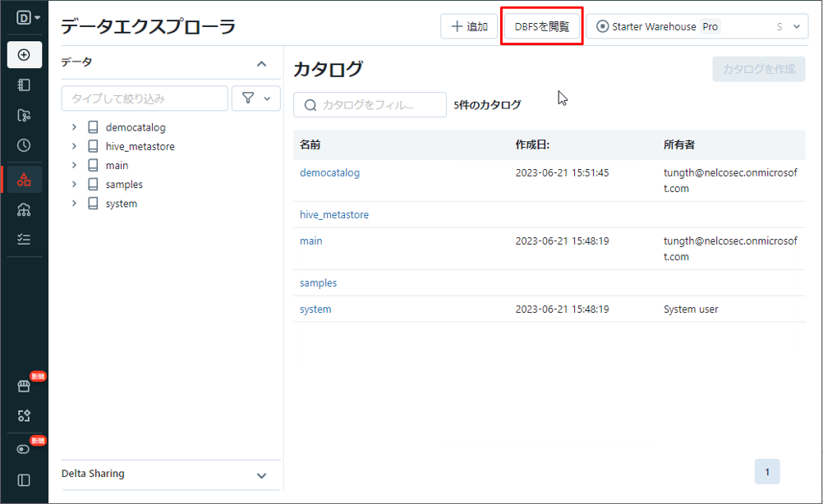Open the notebook icon in the sidebar
The width and height of the screenshot is (823, 504).
pyautogui.click(x=24, y=85)
